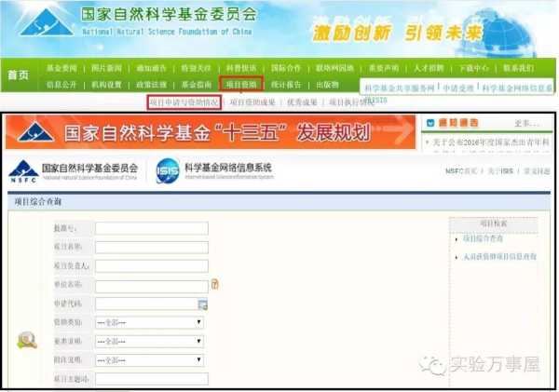Open the 国际合作 menu item
This screenshot has width=559, height=392.
click(286, 68)
